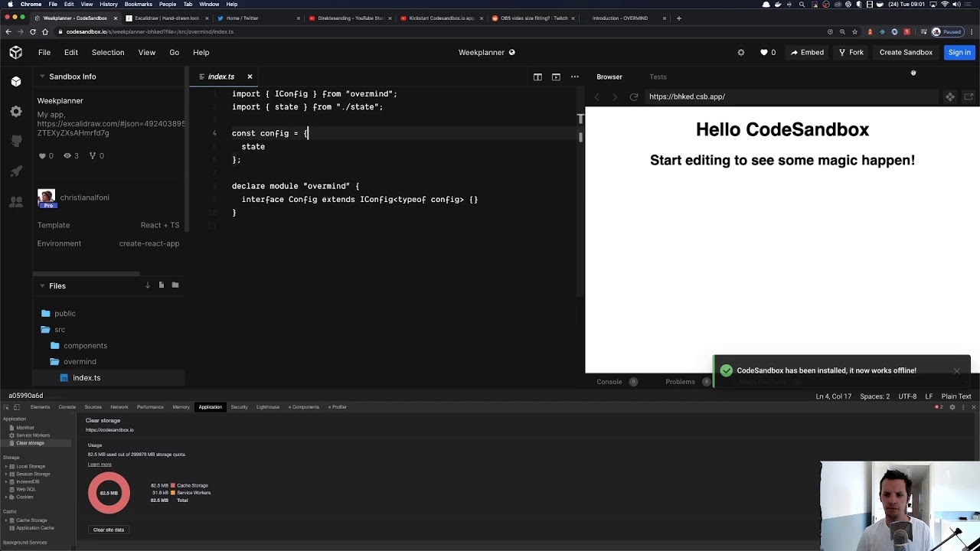980x551 pixels.
Task: Toggle projection view icon beside preview URL
Action: tap(950, 96)
